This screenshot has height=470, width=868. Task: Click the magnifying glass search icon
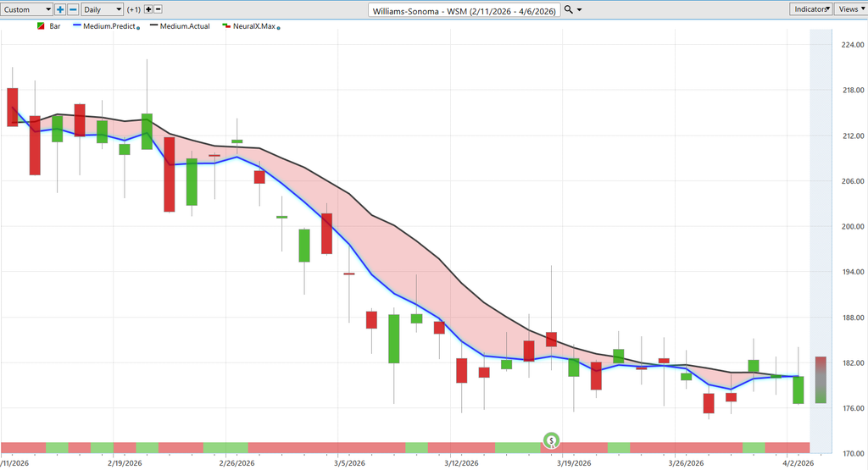(x=569, y=9)
